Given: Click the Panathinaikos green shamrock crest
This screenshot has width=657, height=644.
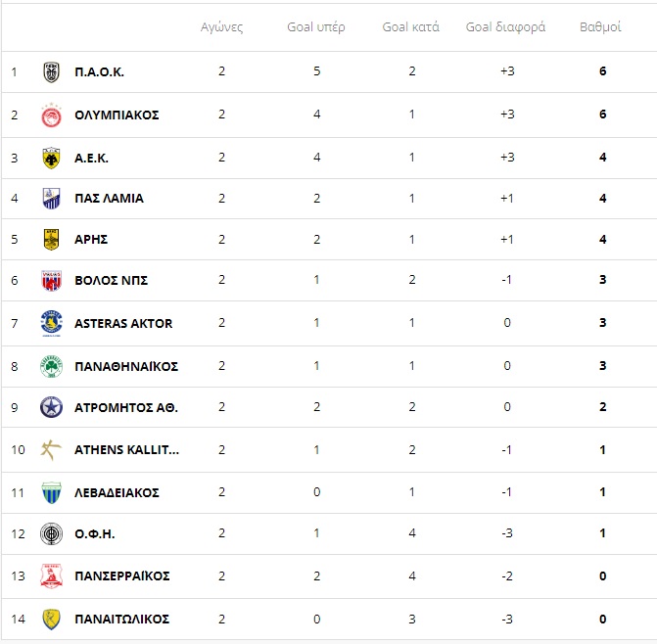Looking at the screenshot, I should click(51, 367).
